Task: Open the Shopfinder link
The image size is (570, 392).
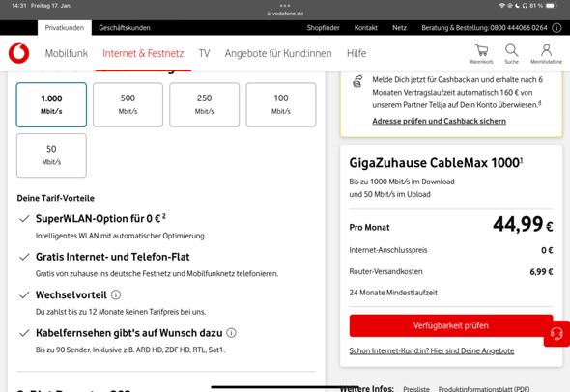Action: 324,28
